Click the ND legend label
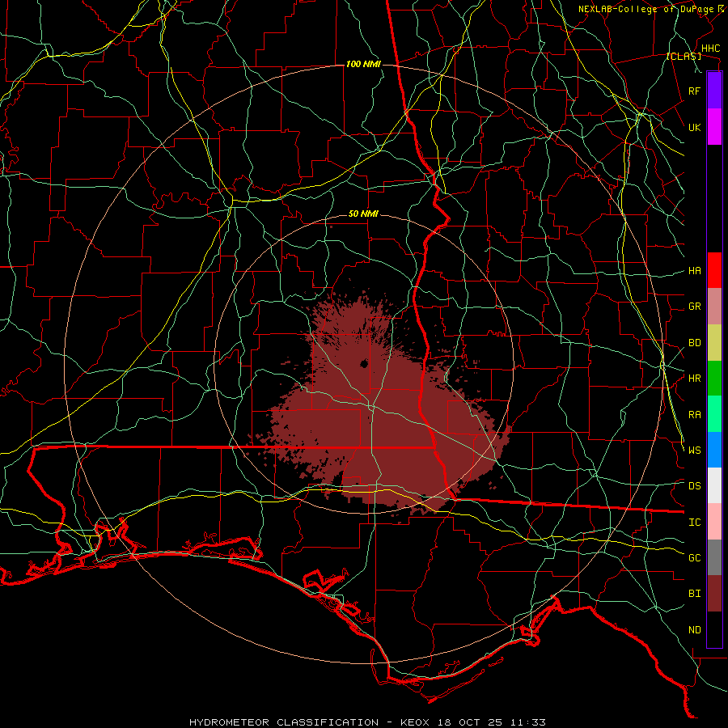 pos(695,630)
